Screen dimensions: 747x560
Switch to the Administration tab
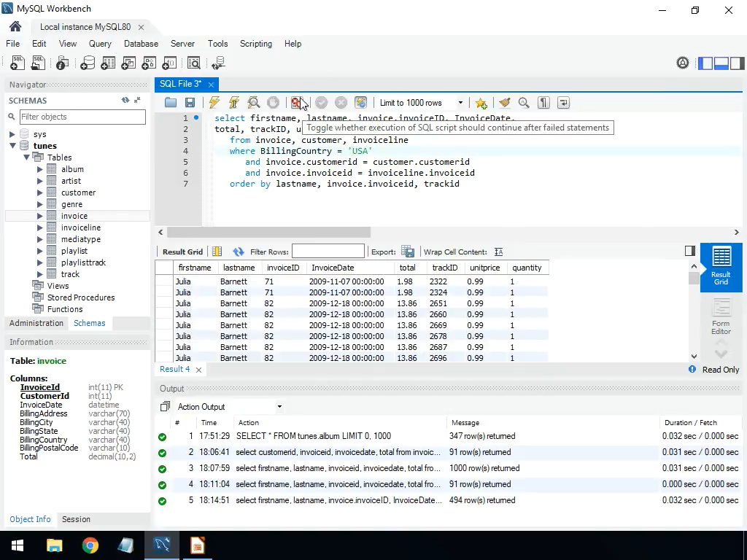click(36, 323)
